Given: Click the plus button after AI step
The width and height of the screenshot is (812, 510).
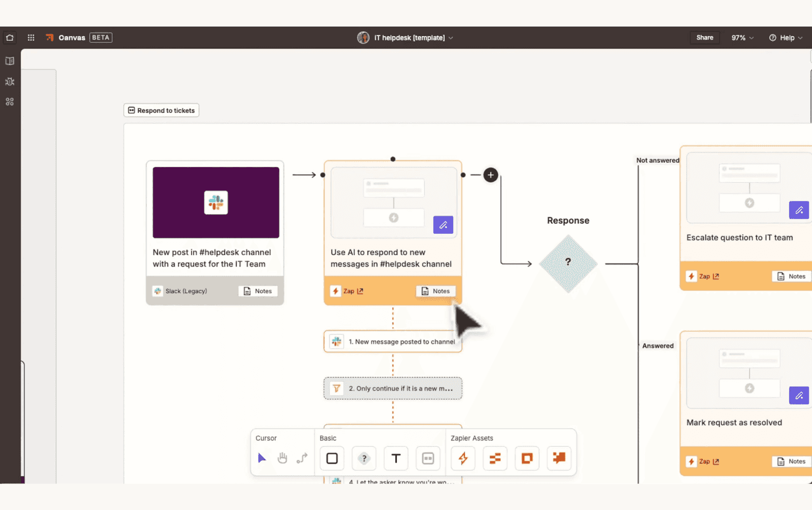Looking at the screenshot, I should [x=490, y=174].
